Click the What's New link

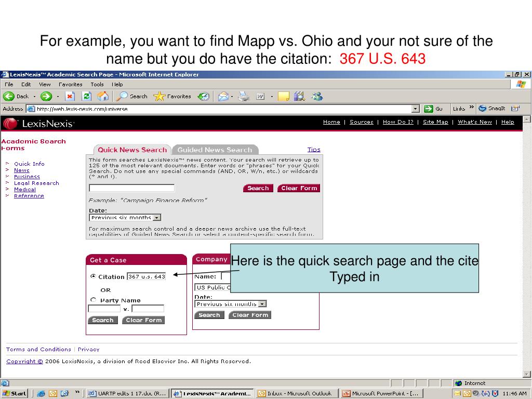click(x=475, y=122)
